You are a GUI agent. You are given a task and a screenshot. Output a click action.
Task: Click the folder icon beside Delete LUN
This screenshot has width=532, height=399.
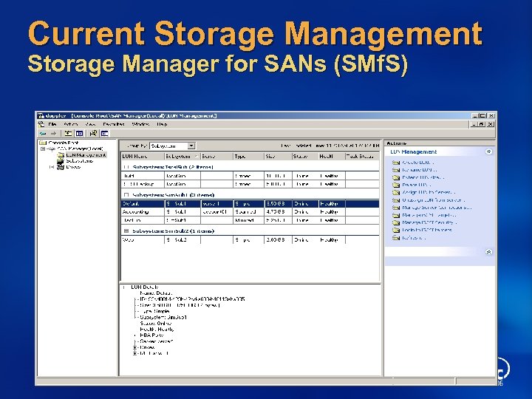pos(396,185)
